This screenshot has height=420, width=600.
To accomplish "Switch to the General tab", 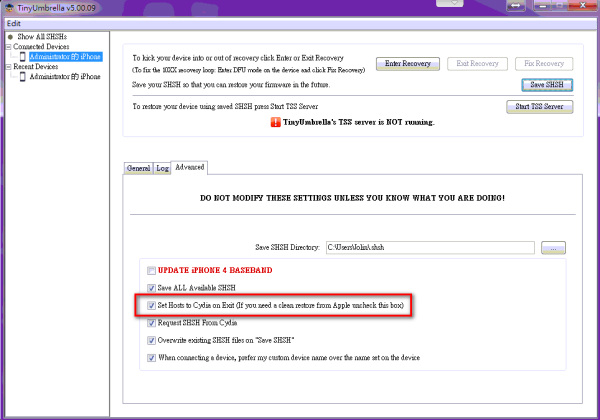I will 138,168.
